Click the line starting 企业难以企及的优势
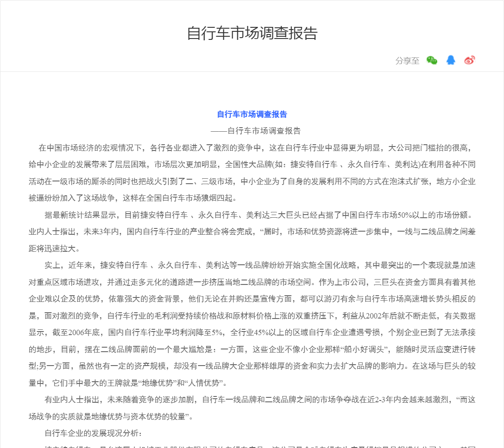This screenshot has height=448, width=504. (252, 299)
